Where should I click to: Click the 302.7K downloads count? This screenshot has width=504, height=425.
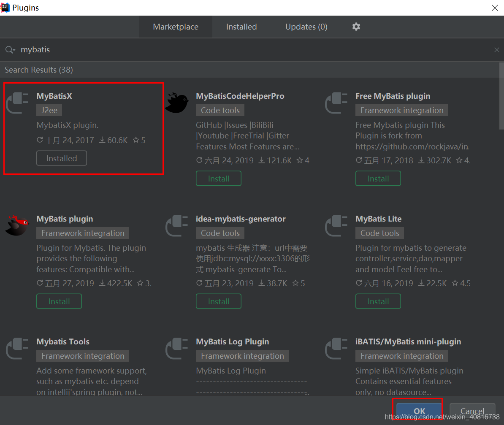point(435,160)
